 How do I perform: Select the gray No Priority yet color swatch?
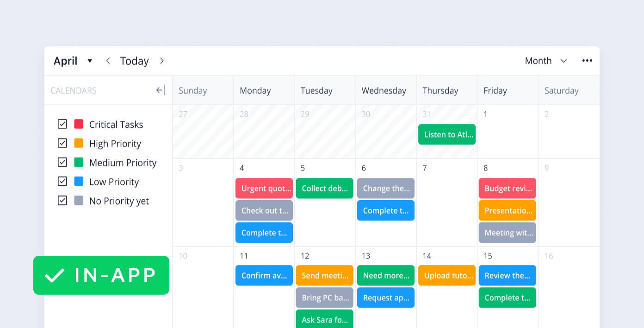[x=79, y=200]
